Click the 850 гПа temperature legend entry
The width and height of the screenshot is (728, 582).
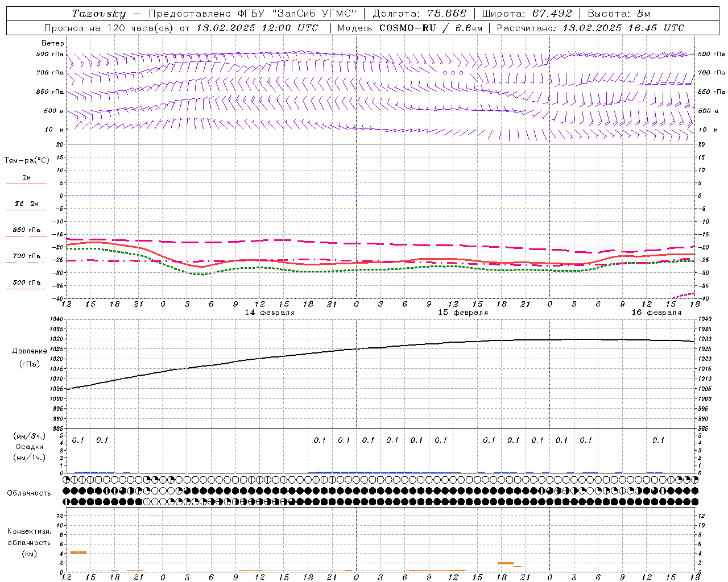click(x=26, y=232)
